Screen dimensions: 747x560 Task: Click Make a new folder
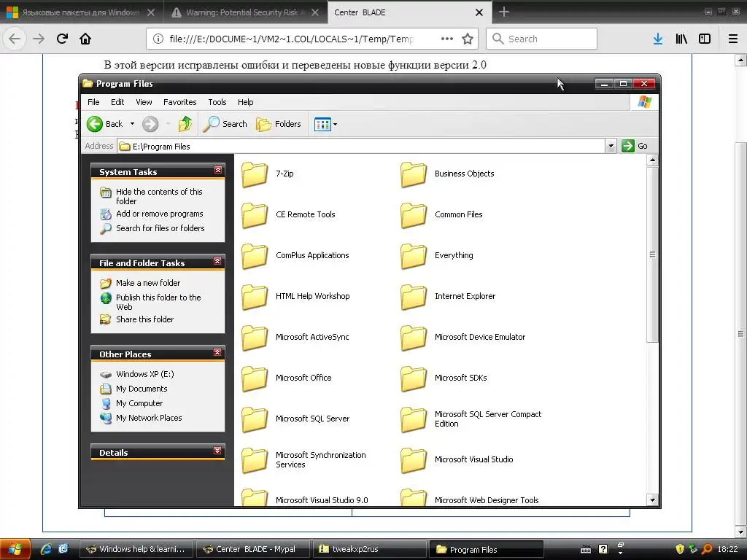148,283
